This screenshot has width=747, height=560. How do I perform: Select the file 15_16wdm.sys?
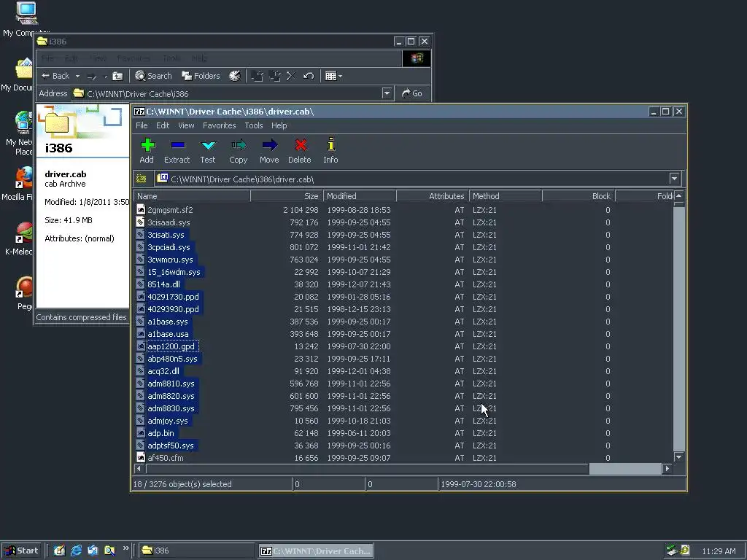click(x=174, y=272)
